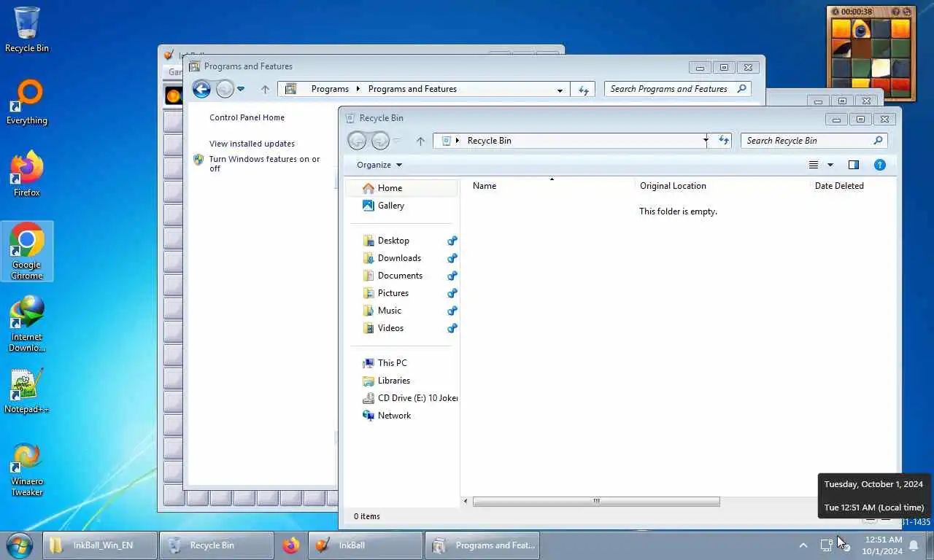Open View installed updates link
This screenshot has width=934, height=560.
coord(252,144)
